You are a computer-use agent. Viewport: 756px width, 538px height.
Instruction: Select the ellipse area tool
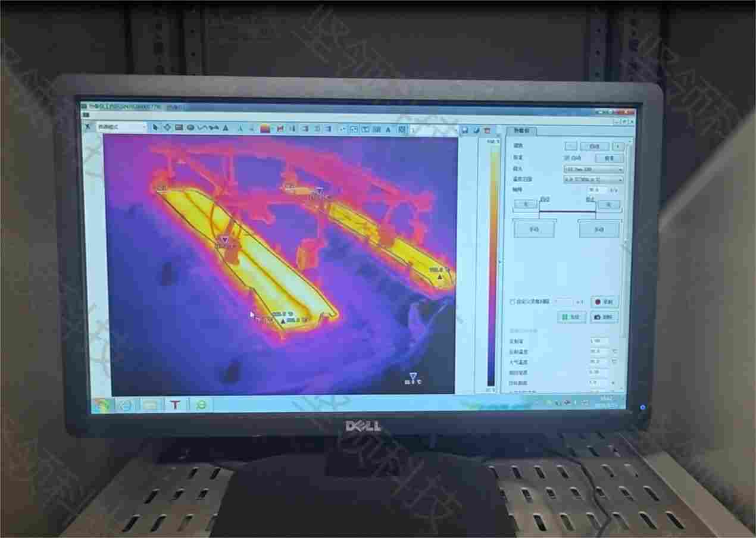[x=190, y=127]
